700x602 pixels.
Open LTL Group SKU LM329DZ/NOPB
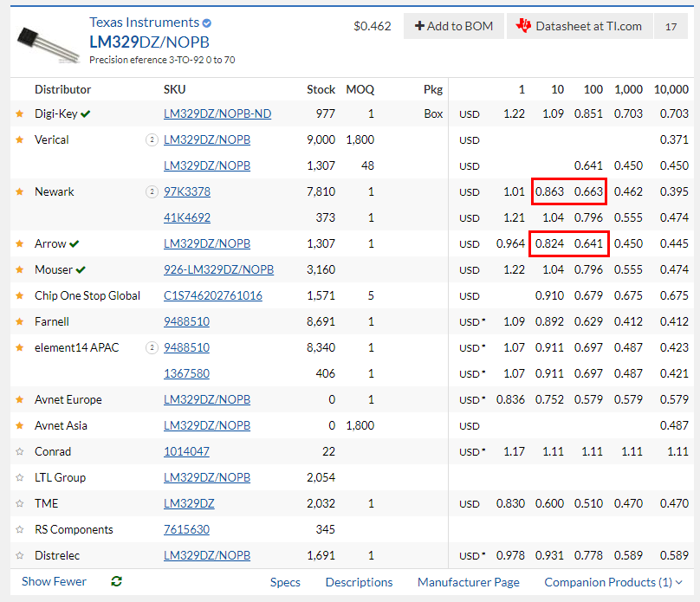207,477
